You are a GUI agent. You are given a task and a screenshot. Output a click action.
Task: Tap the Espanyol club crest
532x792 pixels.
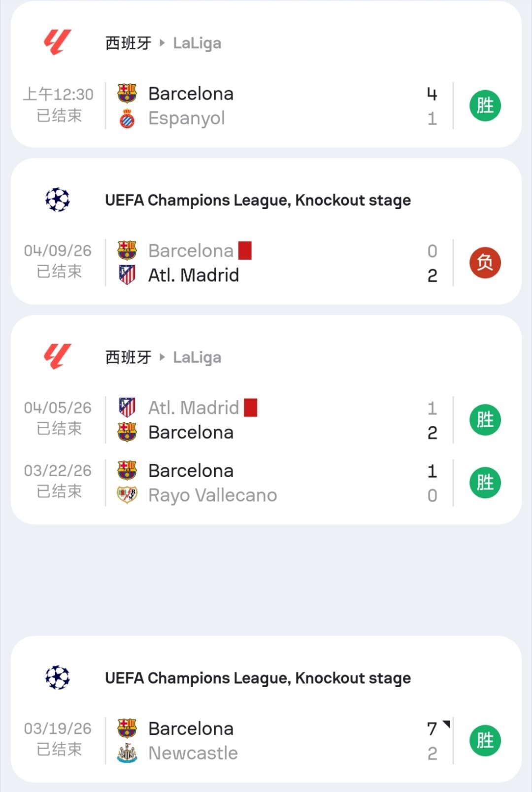click(127, 118)
